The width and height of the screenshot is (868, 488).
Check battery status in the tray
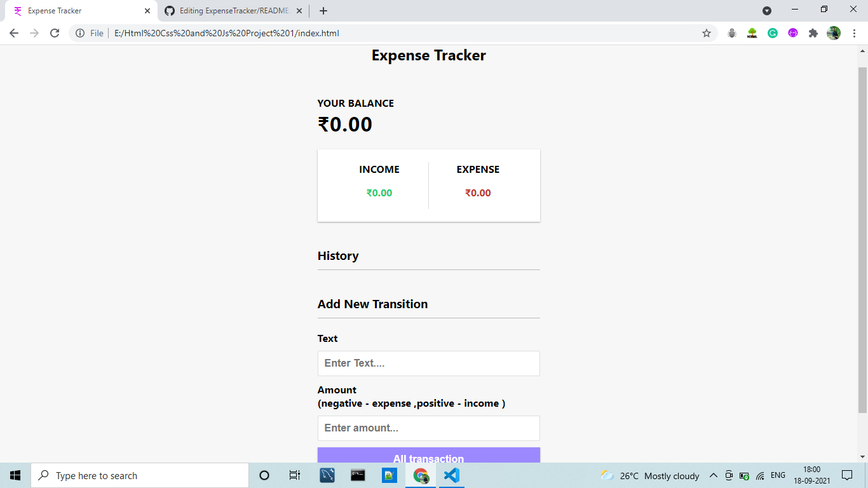coord(744,475)
